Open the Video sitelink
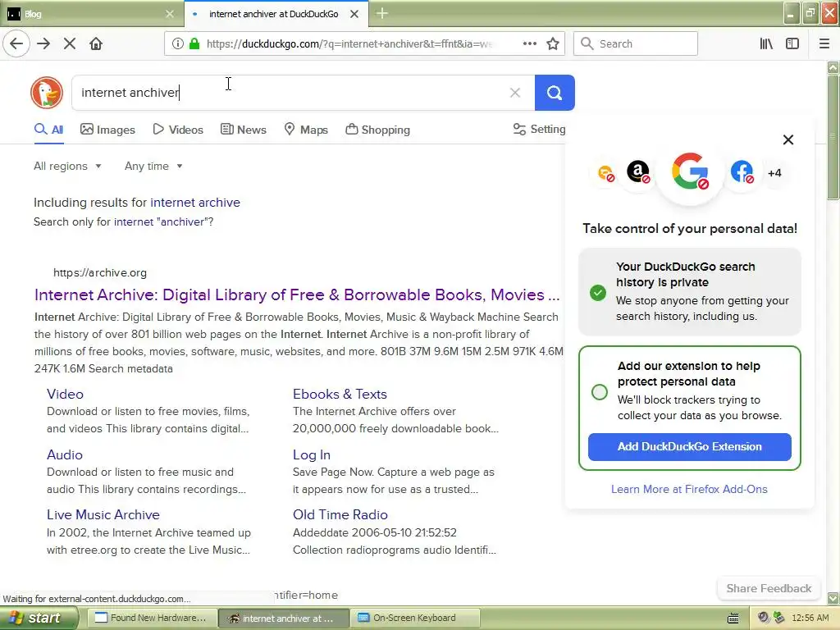This screenshot has width=840, height=630. 65,394
